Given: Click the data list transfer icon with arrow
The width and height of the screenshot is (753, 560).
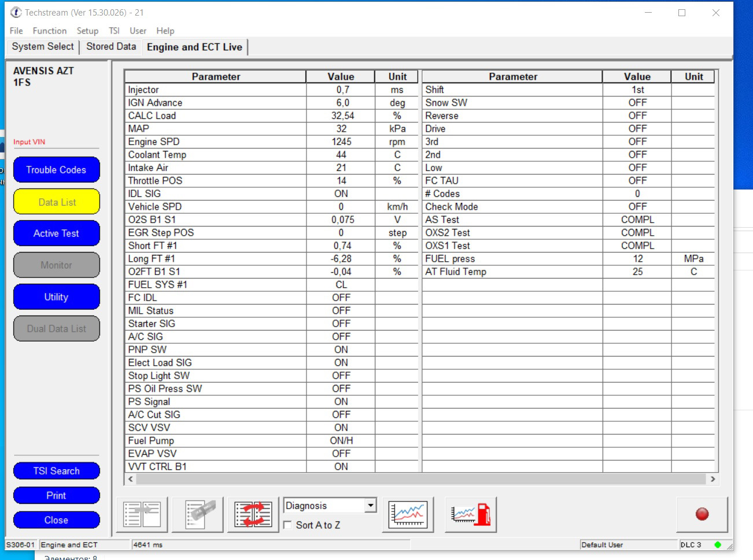Looking at the screenshot, I should [142, 514].
